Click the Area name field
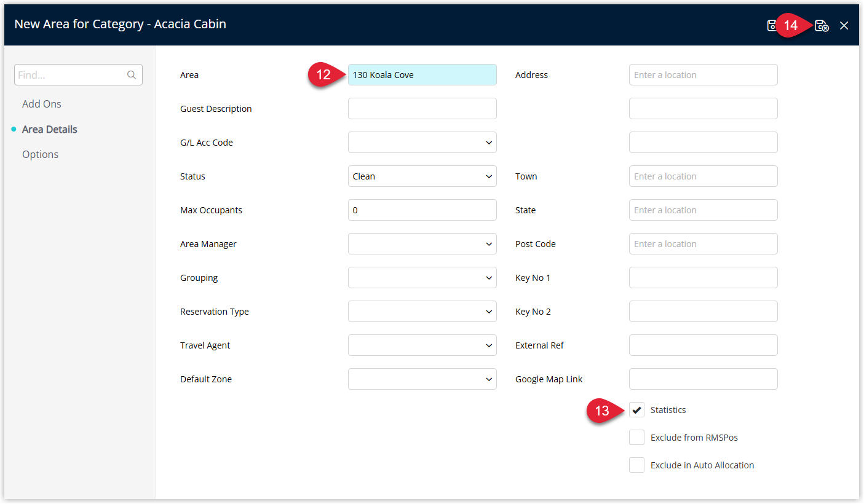 click(422, 75)
